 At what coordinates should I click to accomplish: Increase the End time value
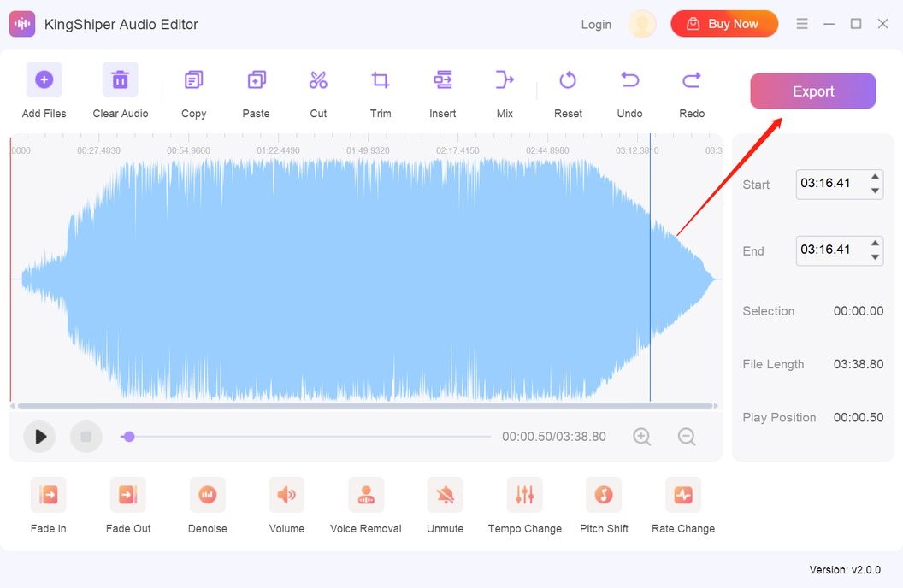pyautogui.click(x=875, y=243)
